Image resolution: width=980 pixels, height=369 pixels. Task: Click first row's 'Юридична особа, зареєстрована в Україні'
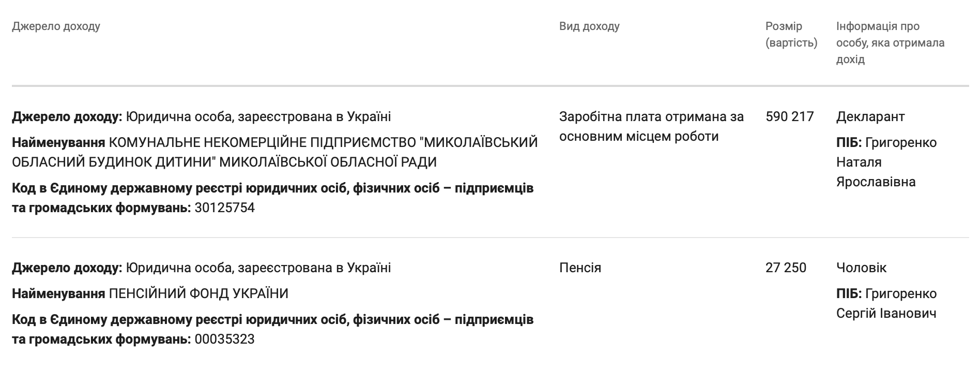click(258, 117)
